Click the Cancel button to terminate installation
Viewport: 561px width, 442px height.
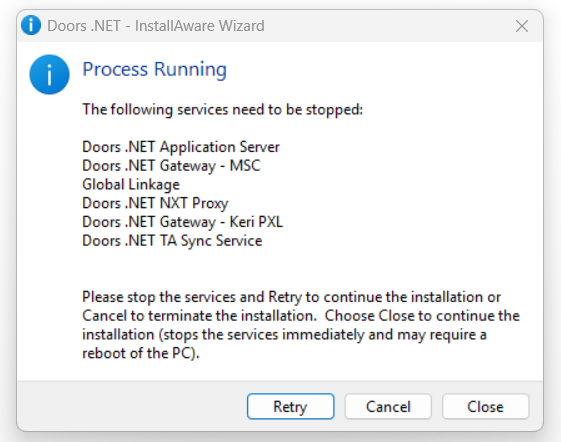pos(388,407)
